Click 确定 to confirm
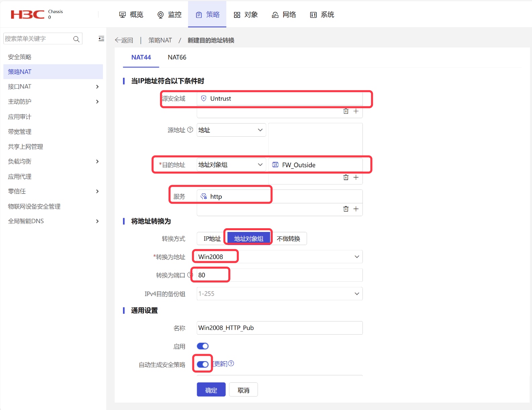This screenshot has height=410, width=532. pos(211,390)
